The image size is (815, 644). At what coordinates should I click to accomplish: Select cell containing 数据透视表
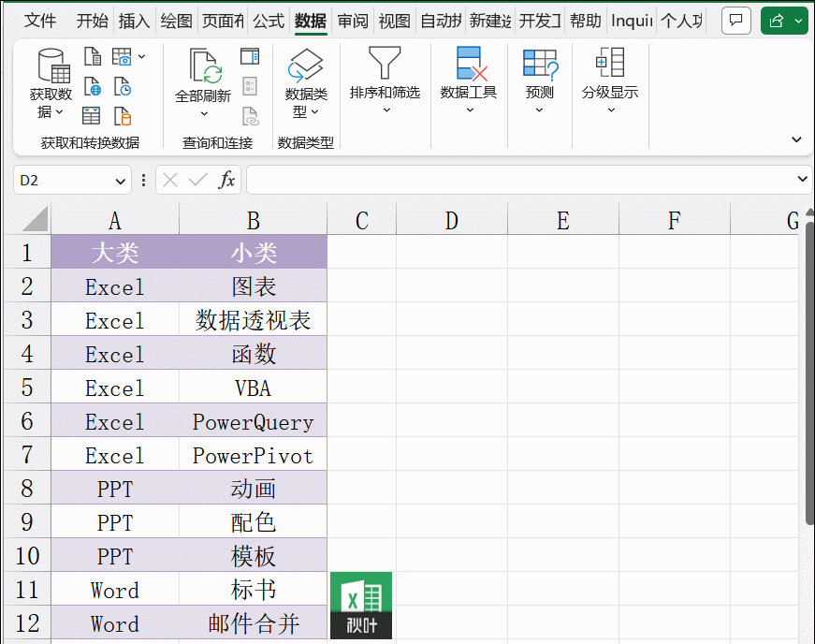(x=254, y=320)
